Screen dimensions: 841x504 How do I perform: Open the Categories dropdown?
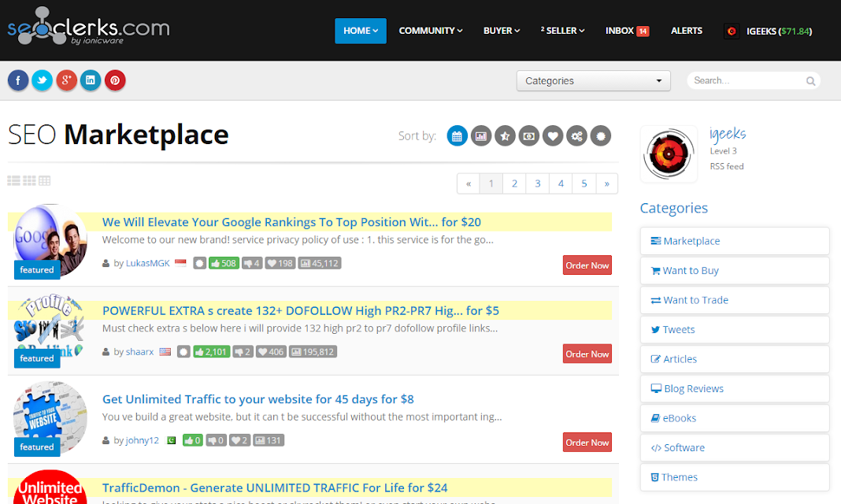593,81
